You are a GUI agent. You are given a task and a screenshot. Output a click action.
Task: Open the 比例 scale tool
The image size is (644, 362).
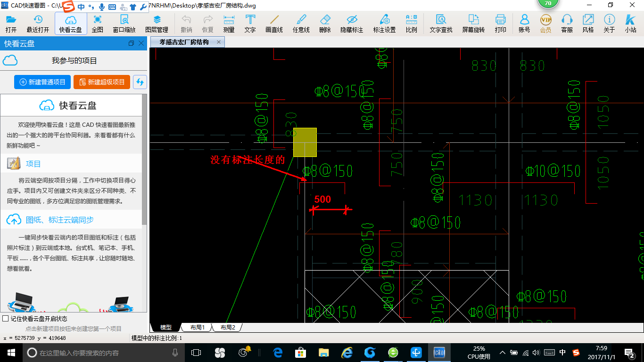(411, 24)
